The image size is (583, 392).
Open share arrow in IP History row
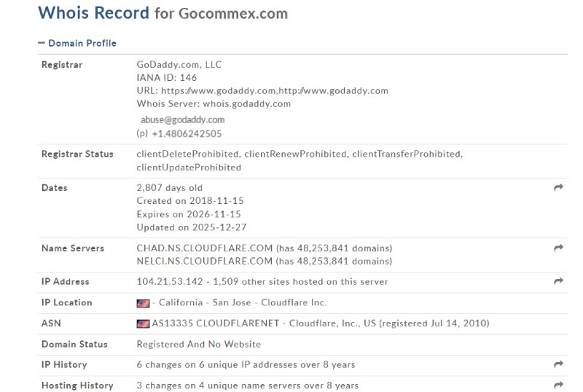[558, 364]
